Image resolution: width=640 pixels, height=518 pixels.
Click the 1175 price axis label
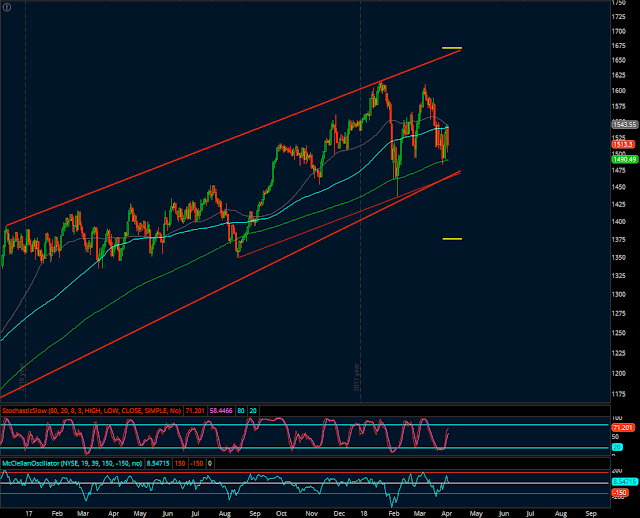pyautogui.click(x=618, y=394)
